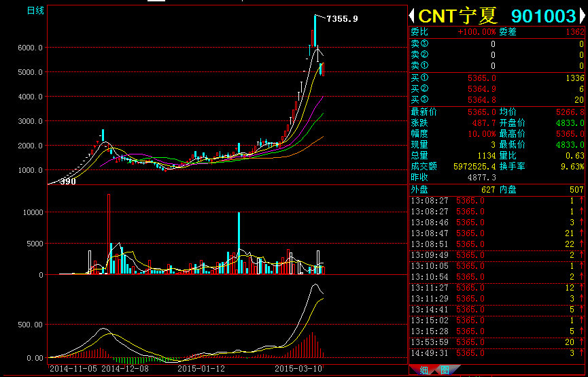Image resolution: width=588 pixels, height=377 pixels.
Task: Click the 2015-01-12 date axis label
Action: click(x=201, y=369)
